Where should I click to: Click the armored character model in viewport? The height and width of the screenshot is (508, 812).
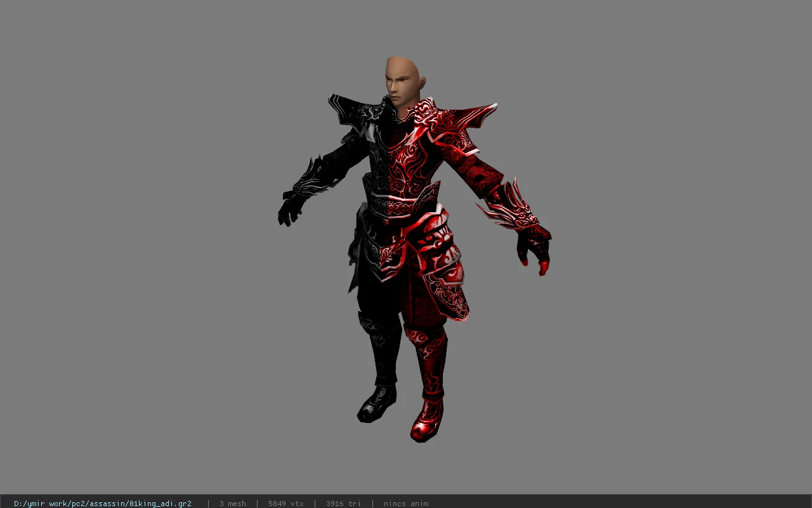point(414,249)
